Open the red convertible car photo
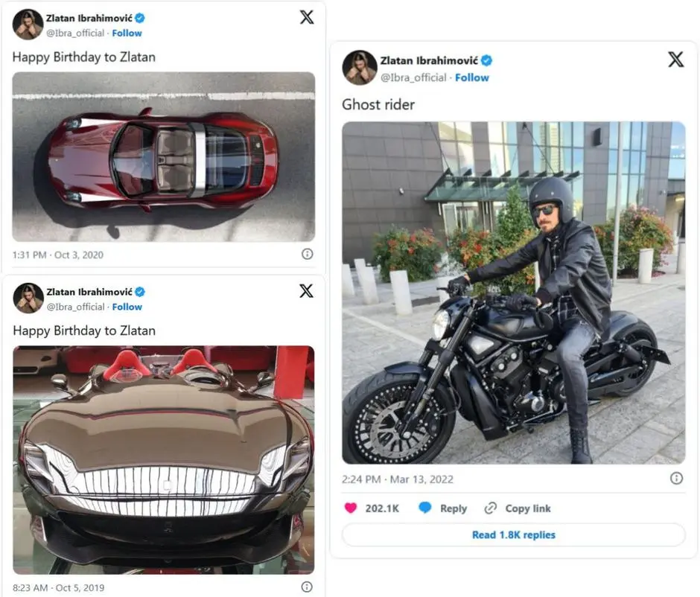700x597 pixels. tap(163, 156)
